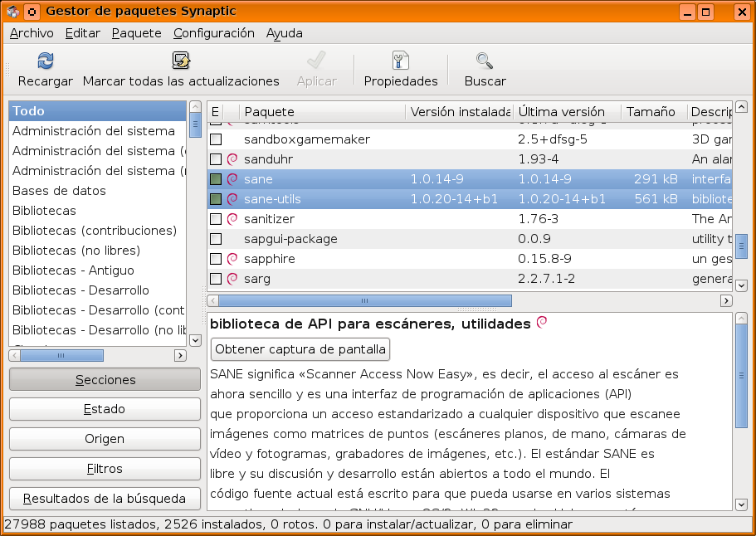
Task: Select Administración del sistema first entry
Action: pos(97,130)
